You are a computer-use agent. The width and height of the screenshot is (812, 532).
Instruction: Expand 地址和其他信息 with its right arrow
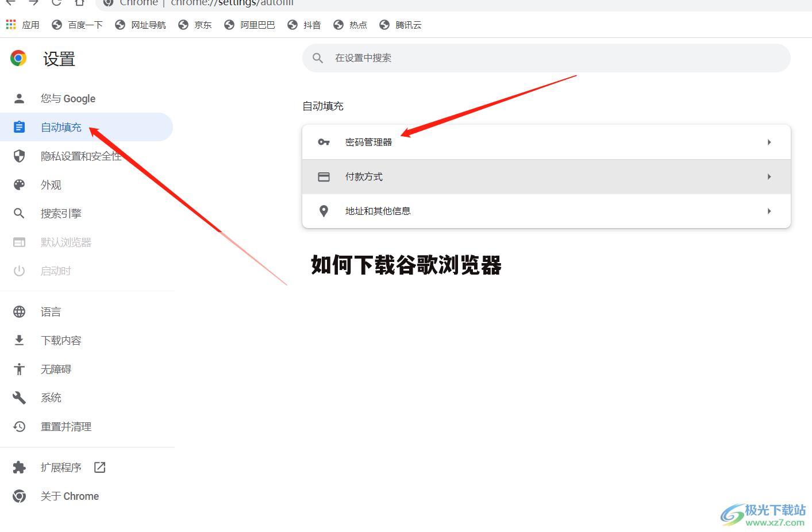point(769,211)
